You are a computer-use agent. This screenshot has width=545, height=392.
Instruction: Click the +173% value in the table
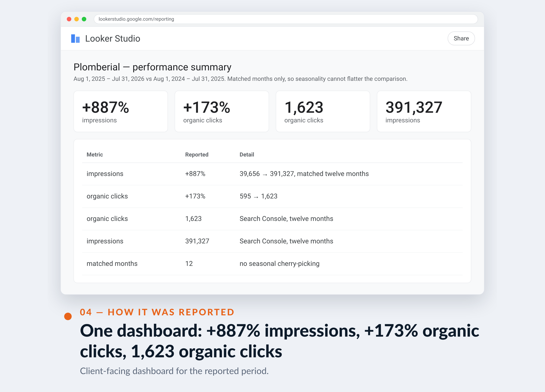(x=195, y=196)
